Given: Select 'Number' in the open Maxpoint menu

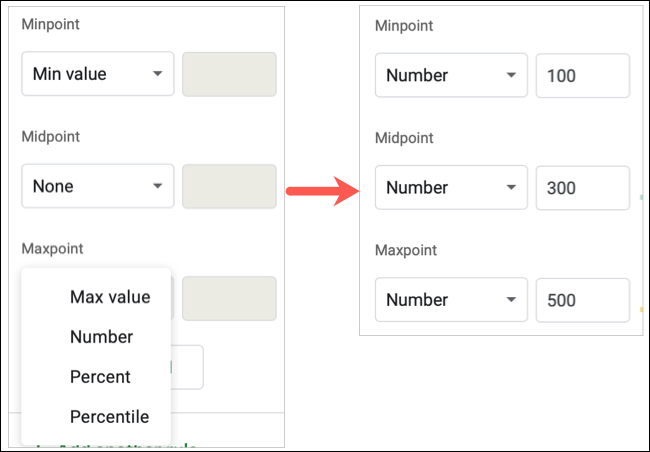Looking at the screenshot, I should click(x=101, y=337).
